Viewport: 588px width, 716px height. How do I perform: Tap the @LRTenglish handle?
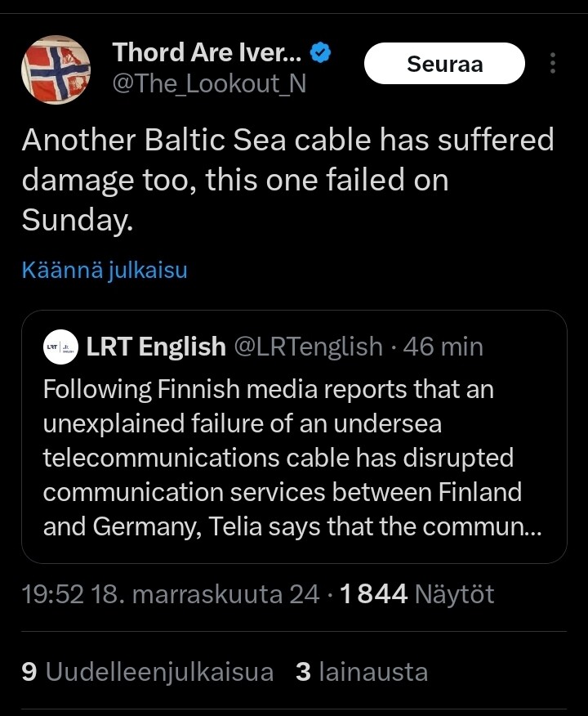coord(308,347)
